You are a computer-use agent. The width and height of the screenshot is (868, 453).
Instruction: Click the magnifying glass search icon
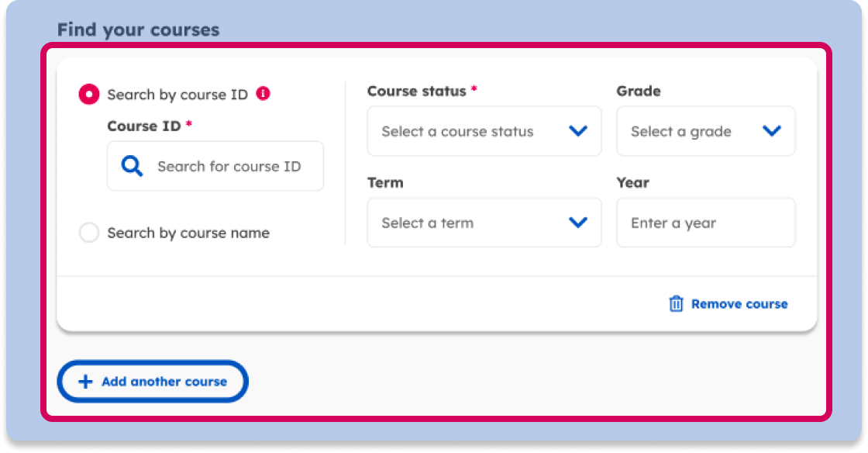(133, 166)
